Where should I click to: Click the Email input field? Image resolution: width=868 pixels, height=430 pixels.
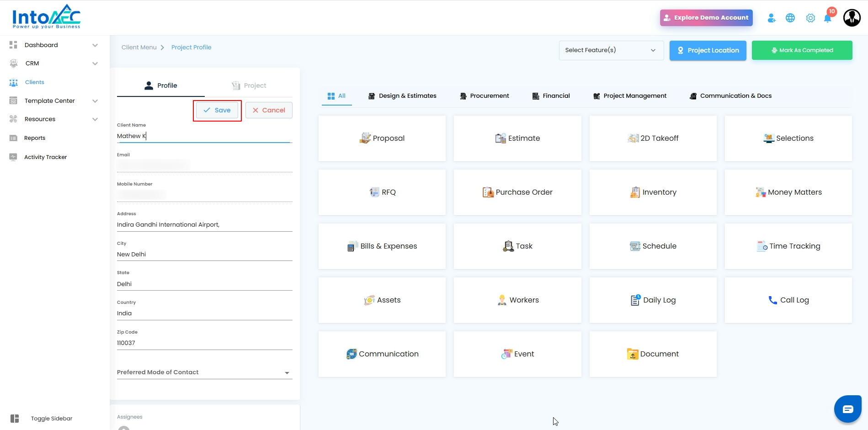(204, 165)
